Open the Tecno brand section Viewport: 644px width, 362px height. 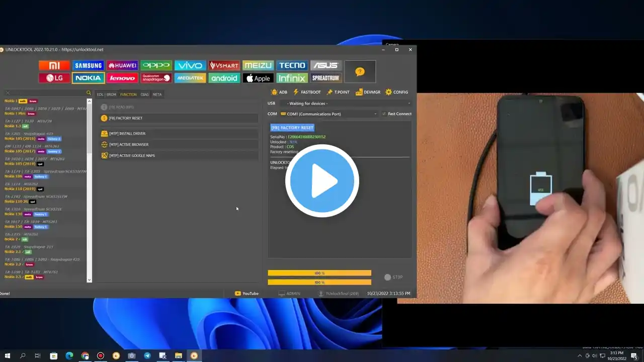pyautogui.click(x=292, y=66)
